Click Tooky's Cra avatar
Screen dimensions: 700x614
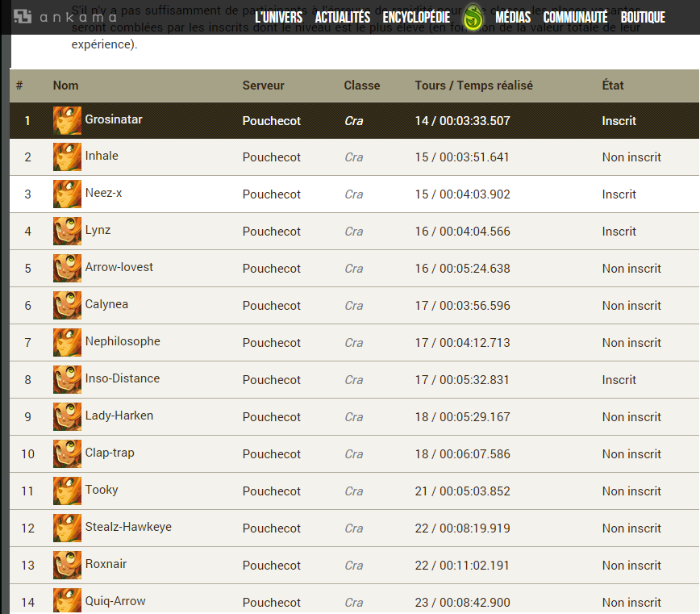tap(68, 491)
